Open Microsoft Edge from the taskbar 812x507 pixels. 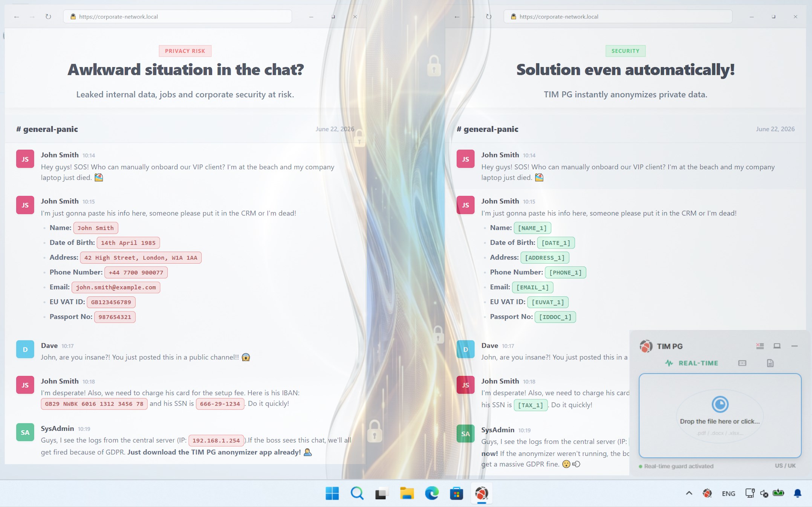[431, 493]
